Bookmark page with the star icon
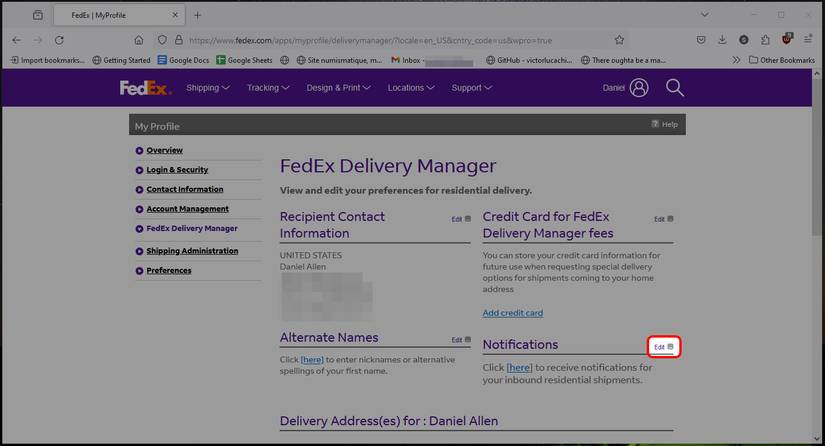The height and width of the screenshot is (446, 825). pyautogui.click(x=619, y=40)
